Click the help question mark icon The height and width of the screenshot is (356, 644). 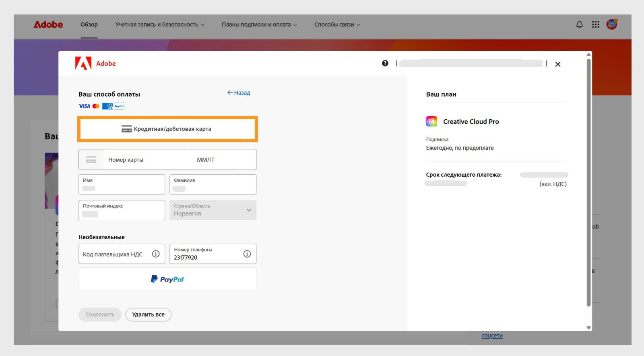[385, 63]
